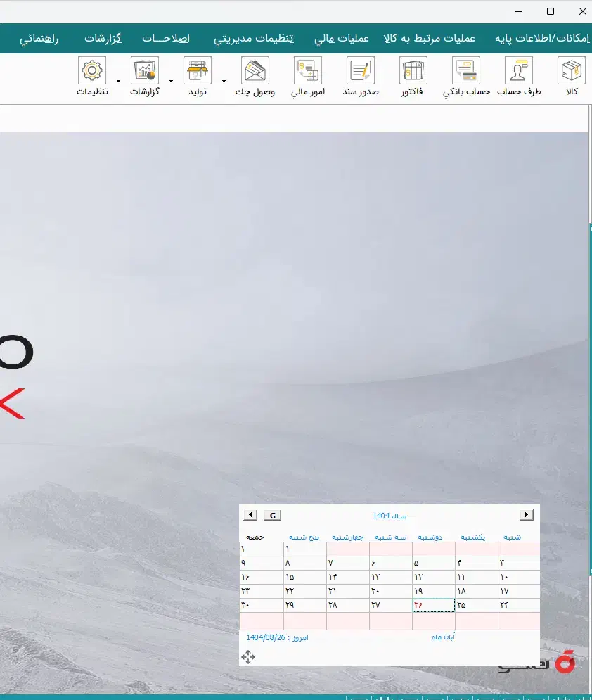Select the highlighted red day ۲۶ in calendar
Viewport: 592px width, 700px height.
(x=433, y=605)
